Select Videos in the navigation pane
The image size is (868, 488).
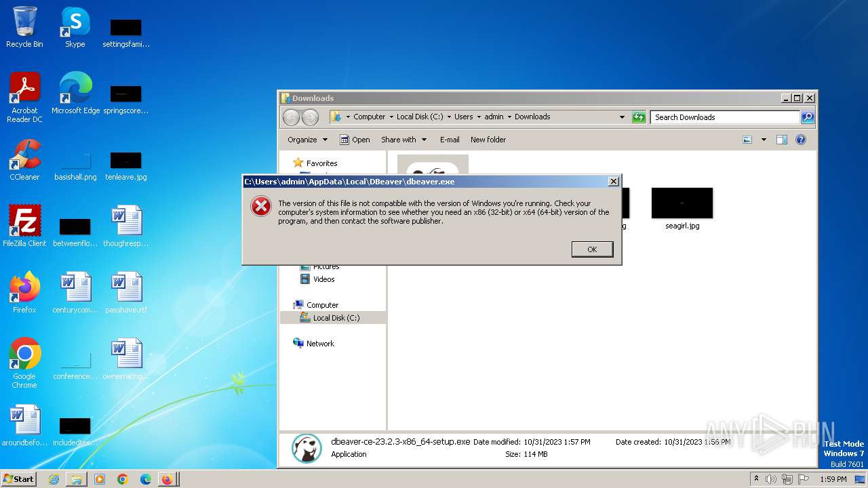pos(323,279)
